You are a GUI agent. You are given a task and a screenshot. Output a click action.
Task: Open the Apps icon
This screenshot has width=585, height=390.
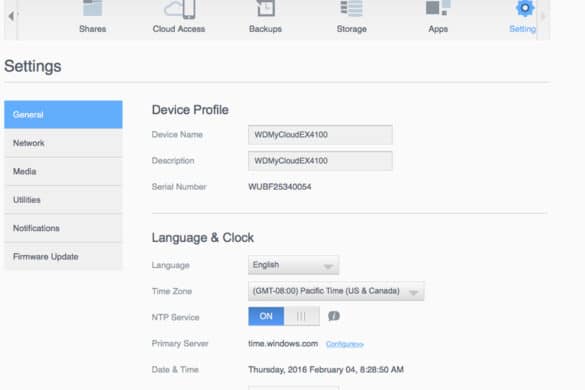click(x=438, y=8)
